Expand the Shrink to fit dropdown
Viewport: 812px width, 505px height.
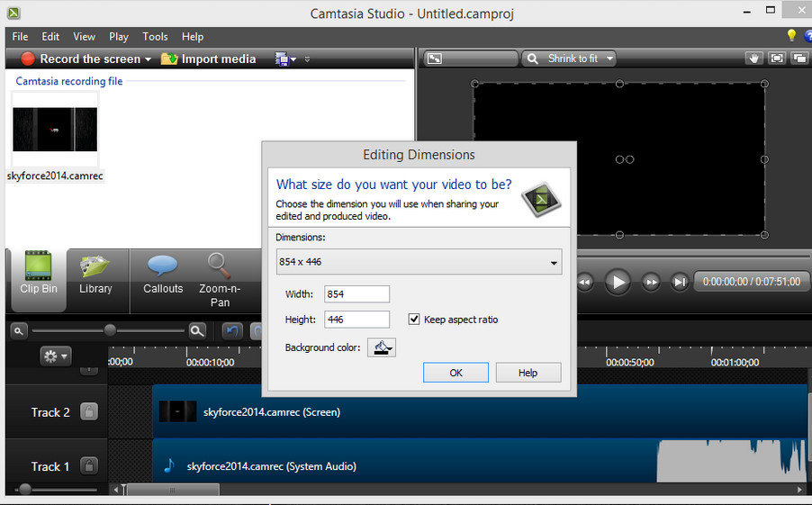click(x=609, y=59)
